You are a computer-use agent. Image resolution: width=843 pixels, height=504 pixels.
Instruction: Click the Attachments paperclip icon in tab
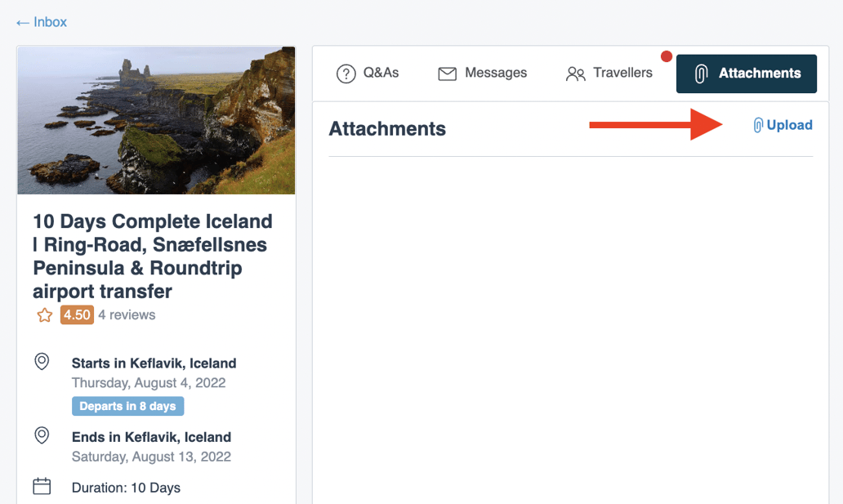[x=701, y=74]
